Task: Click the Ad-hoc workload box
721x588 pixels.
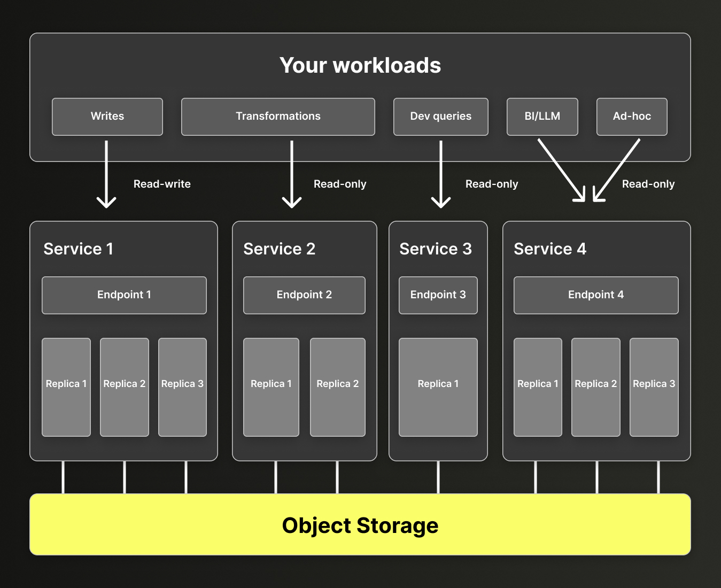Action: (x=632, y=117)
